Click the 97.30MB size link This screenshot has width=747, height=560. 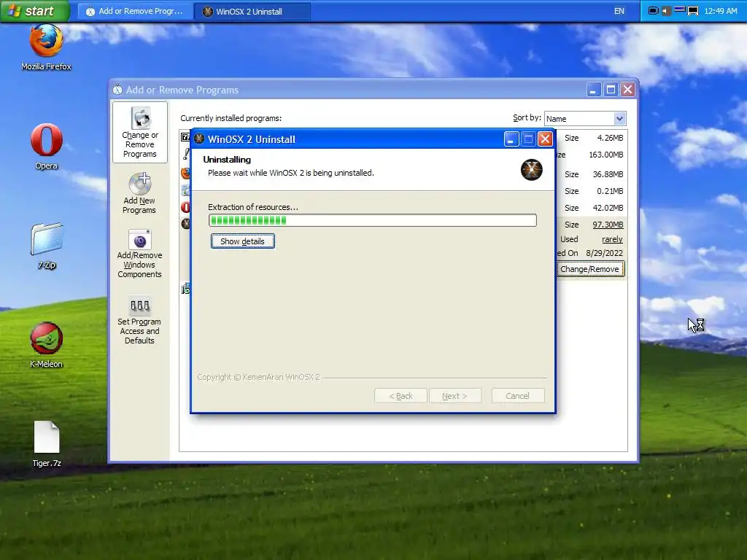pyautogui.click(x=608, y=225)
